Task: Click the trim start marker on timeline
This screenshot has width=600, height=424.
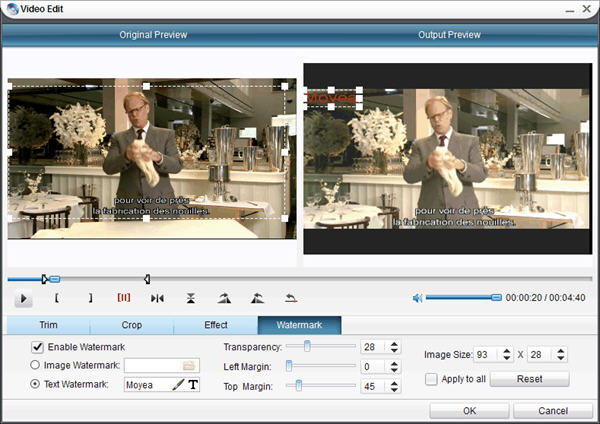Action: 44,279
